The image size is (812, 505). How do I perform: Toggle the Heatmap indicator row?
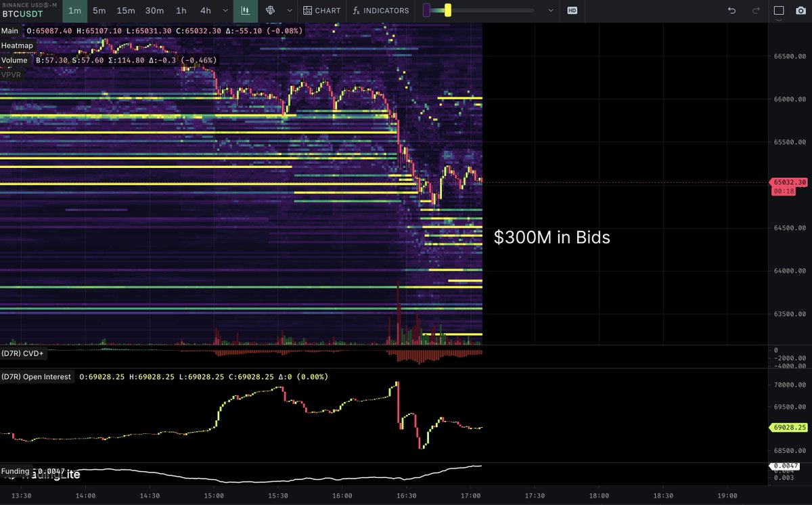[x=17, y=45]
